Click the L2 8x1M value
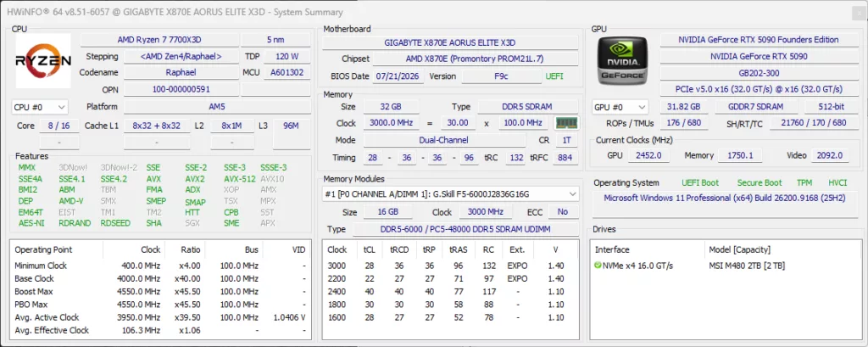868x347 pixels. [x=231, y=126]
